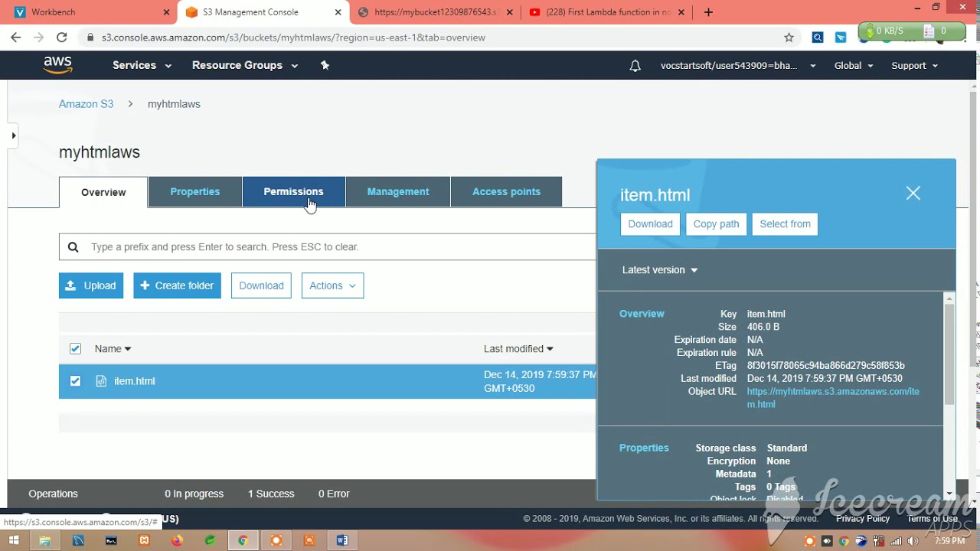Open command prompt from taskbar
The image size is (980, 551).
pos(111,540)
